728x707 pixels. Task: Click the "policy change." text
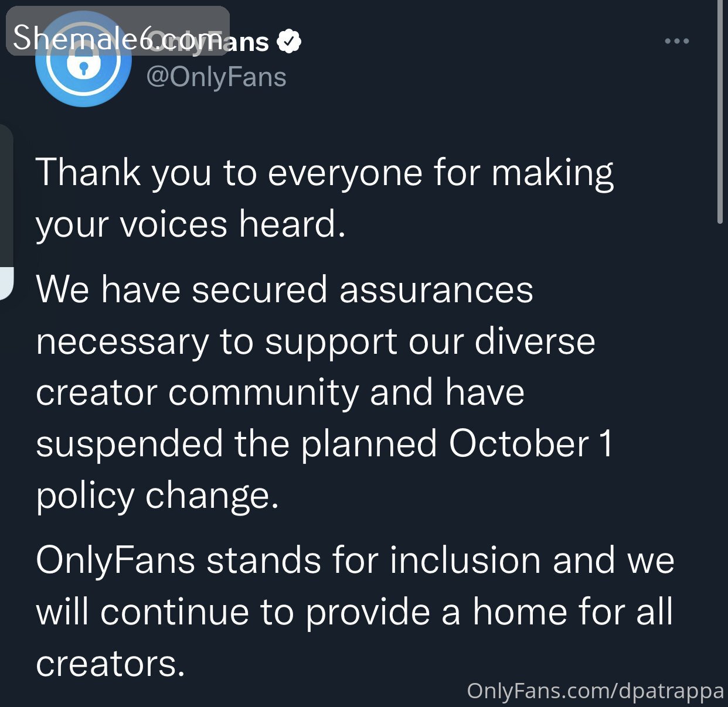point(157,497)
